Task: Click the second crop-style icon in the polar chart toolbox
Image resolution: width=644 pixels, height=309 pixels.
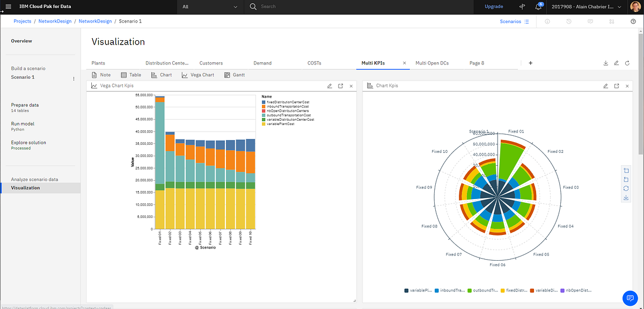Action: 626,179
